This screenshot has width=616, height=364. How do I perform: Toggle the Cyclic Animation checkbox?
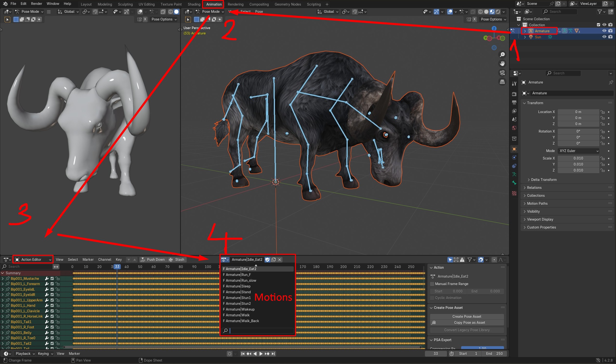click(432, 298)
